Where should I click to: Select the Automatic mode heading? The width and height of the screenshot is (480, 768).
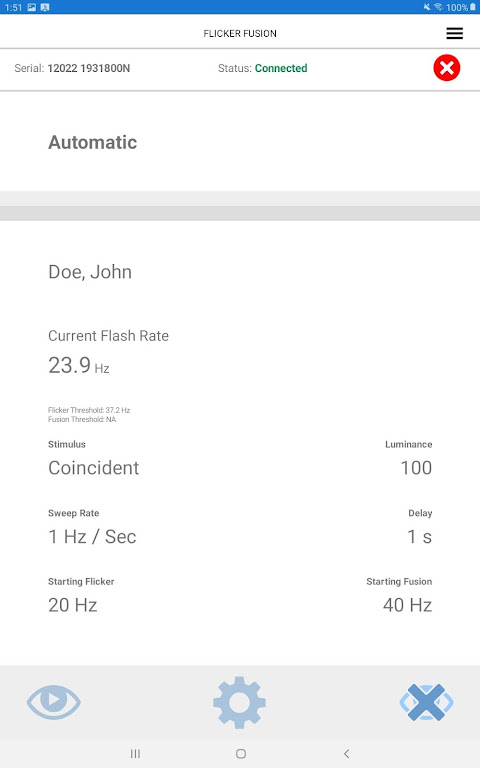coord(93,143)
